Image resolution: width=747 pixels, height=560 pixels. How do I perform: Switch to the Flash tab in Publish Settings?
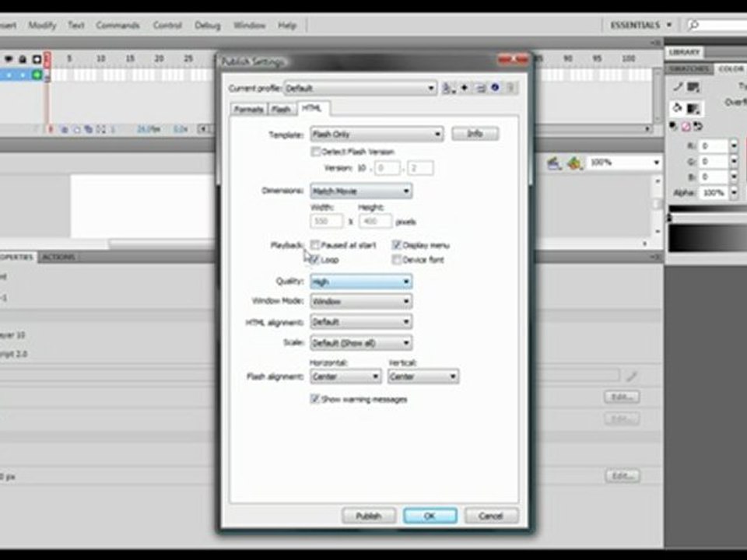281,109
